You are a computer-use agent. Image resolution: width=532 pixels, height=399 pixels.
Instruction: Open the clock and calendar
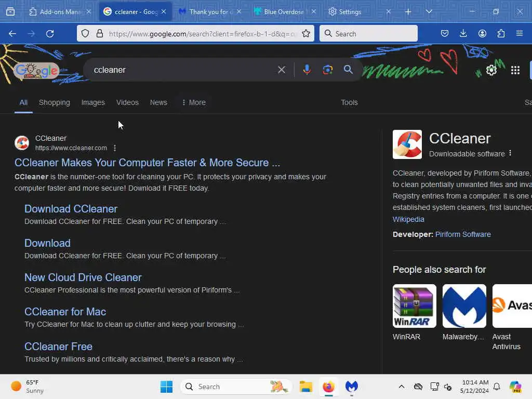click(474, 387)
